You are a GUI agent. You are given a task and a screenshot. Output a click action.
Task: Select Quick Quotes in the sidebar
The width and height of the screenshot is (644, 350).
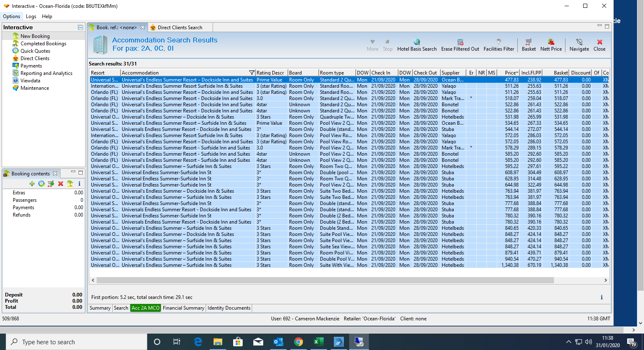coord(35,51)
